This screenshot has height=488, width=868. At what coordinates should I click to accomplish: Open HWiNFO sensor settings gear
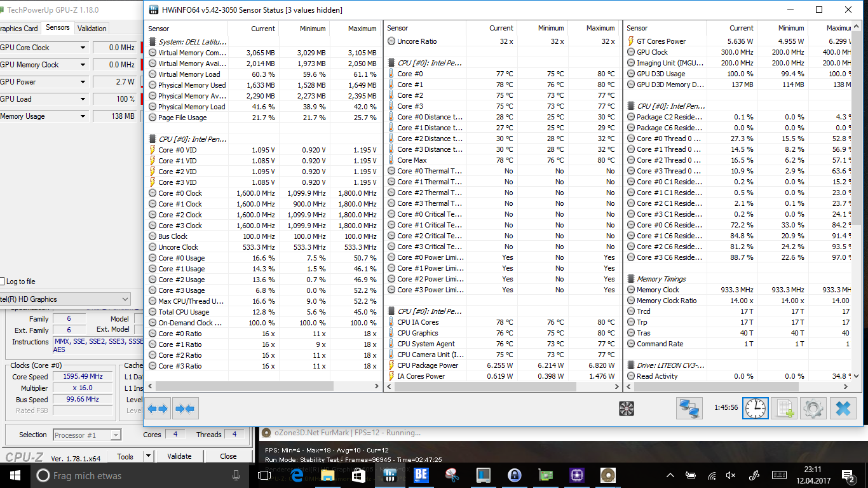pos(813,409)
